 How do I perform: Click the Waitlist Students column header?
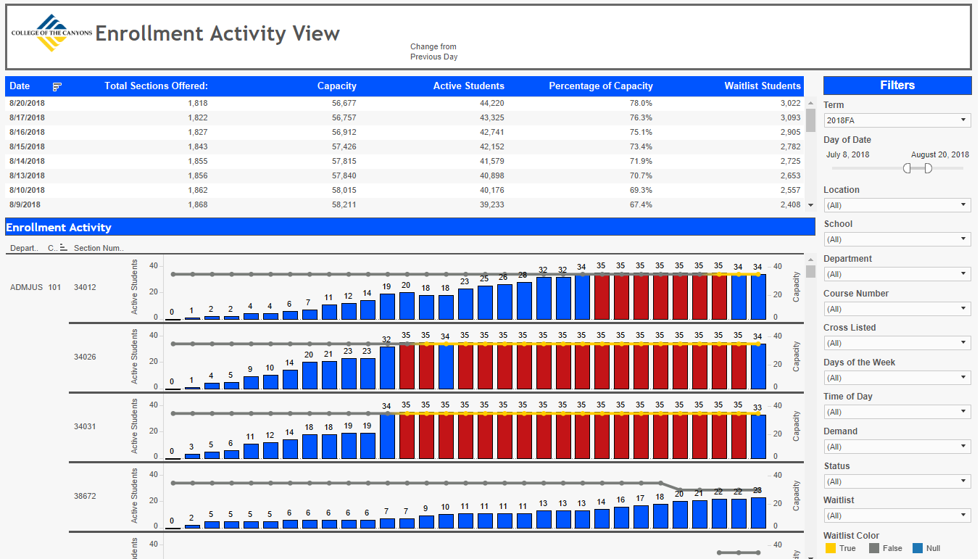coord(763,86)
